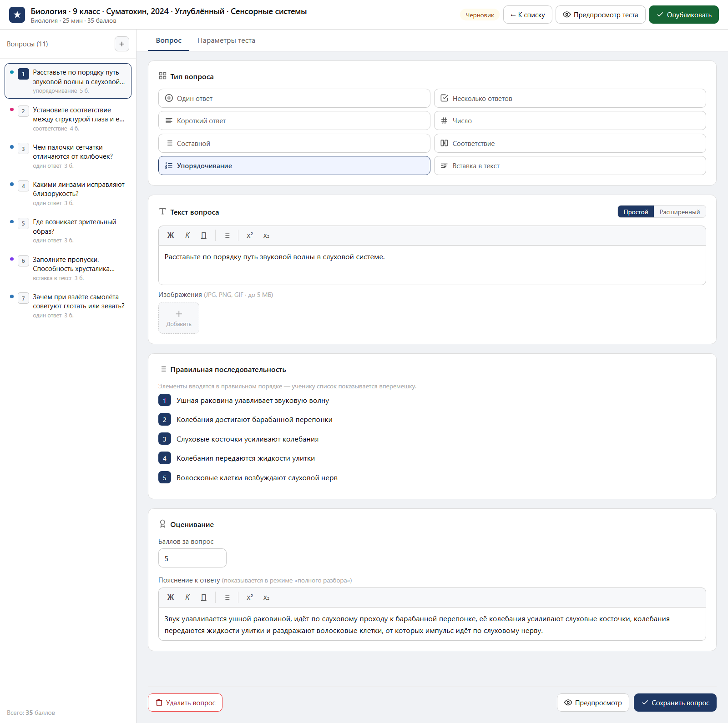Apply italic in answer explanation toolbar
Viewport: 728px width, 723px height.
click(187, 597)
